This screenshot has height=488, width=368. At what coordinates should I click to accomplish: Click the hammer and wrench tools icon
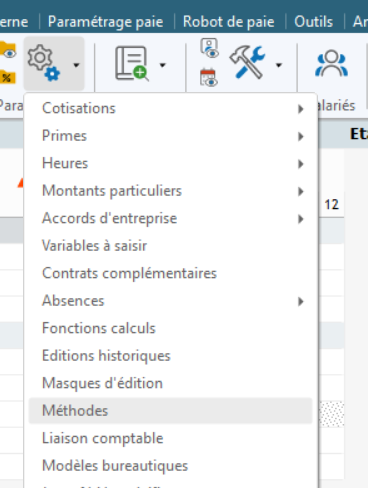pos(247,62)
